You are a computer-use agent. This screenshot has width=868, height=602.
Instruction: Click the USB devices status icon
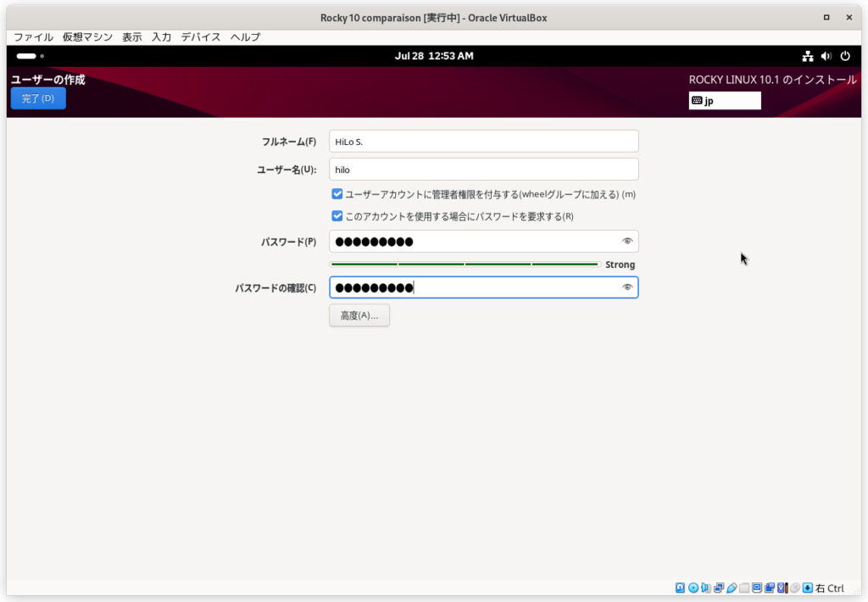[x=732, y=588]
